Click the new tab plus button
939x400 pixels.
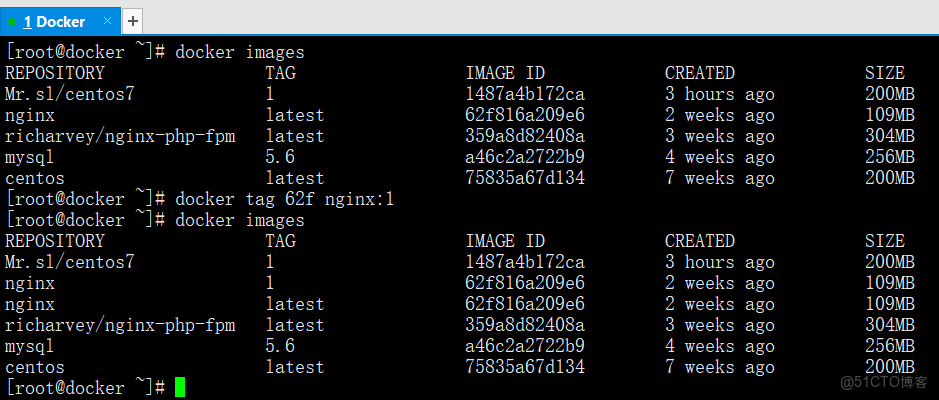(x=133, y=20)
